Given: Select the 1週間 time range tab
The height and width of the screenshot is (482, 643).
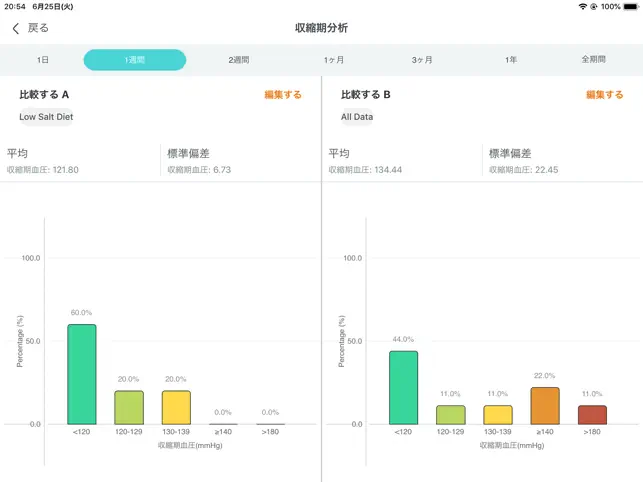Looking at the screenshot, I should click(135, 60).
